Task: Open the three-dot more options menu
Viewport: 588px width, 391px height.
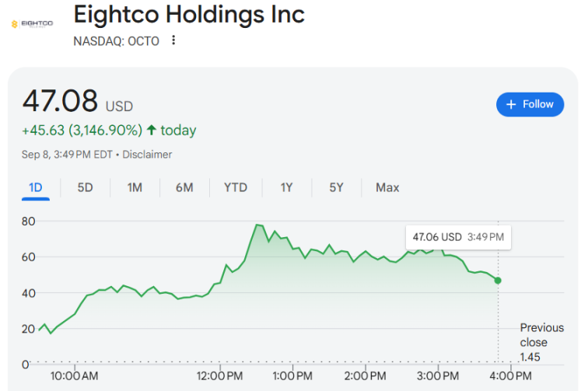Action: pos(173,40)
